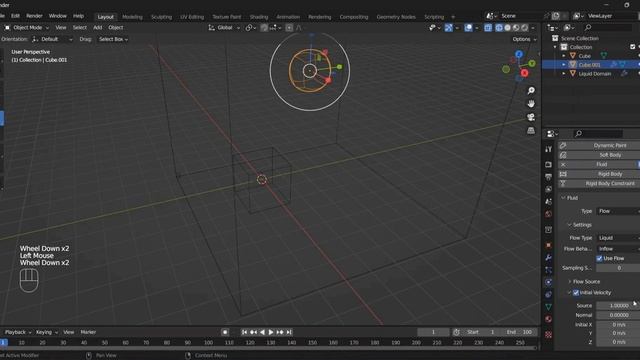Screen dimensions: 640x360
Task: Open the View Layer properties tab
Action: [548, 189]
